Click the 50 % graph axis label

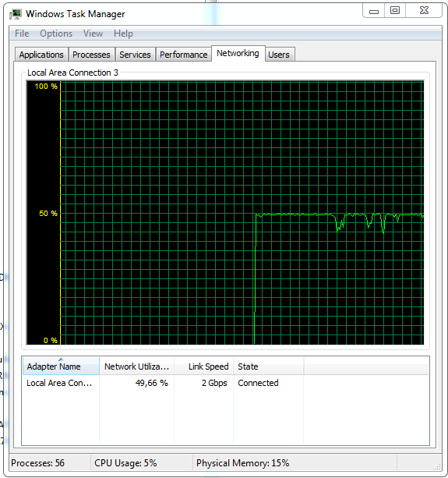(48, 214)
